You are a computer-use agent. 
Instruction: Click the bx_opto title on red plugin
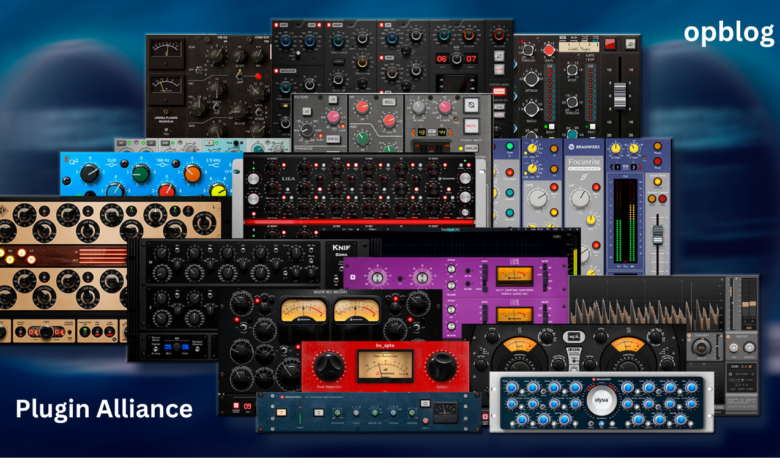click(385, 345)
